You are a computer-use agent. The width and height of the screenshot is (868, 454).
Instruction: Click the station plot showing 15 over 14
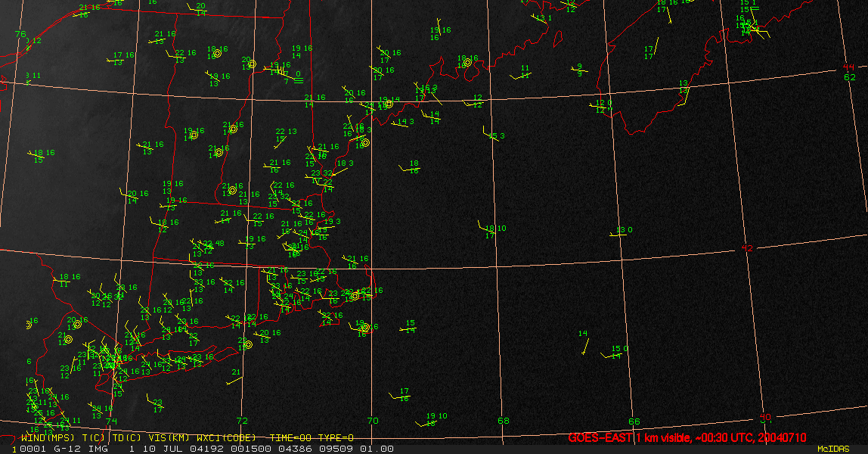409,327
